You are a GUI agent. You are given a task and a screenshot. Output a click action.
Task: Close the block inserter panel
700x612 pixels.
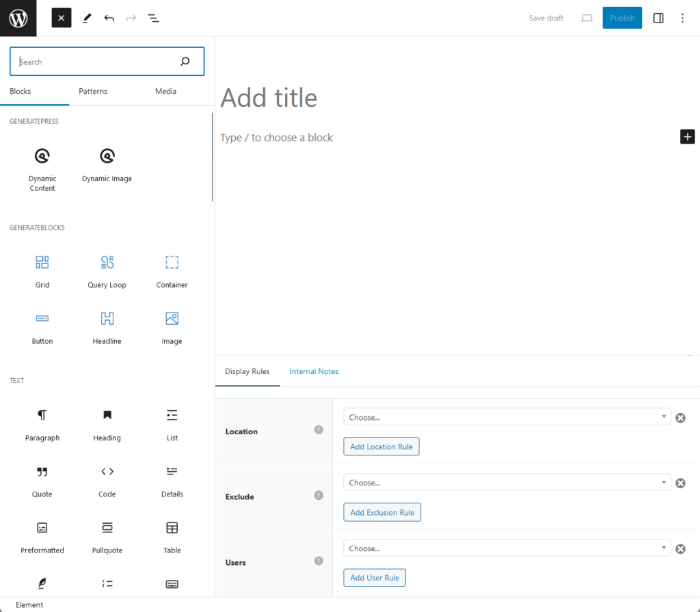pyautogui.click(x=61, y=18)
